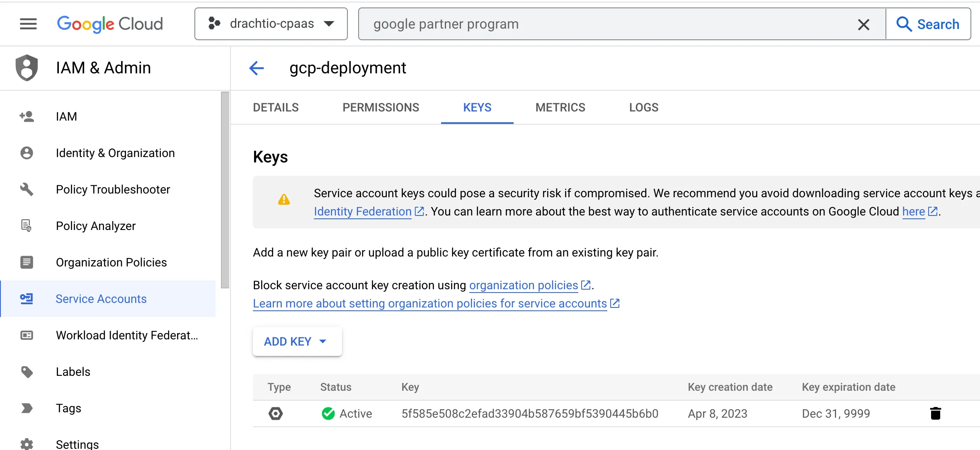Click the Workload Identity Federation card icon
980x450 pixels.
27,335
